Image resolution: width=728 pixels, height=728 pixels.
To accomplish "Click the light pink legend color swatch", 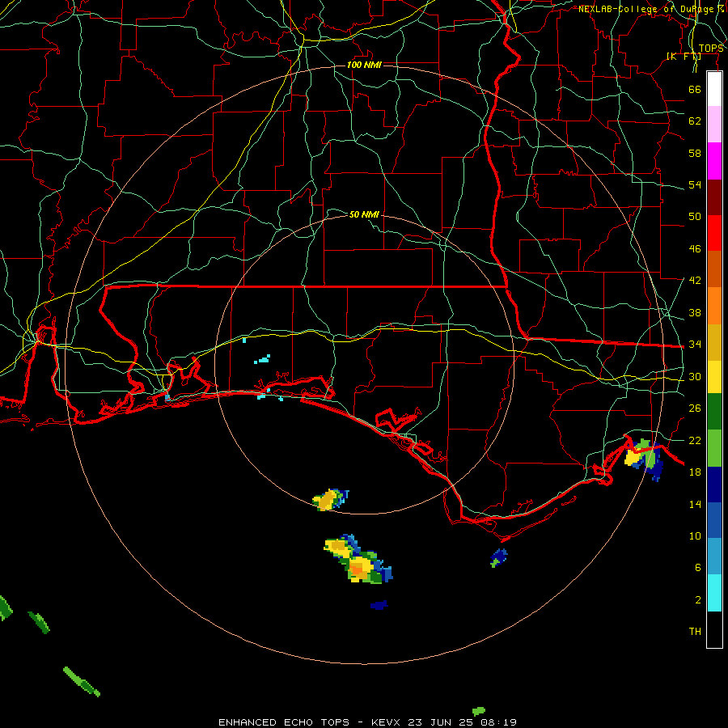I will click(714, 124).
